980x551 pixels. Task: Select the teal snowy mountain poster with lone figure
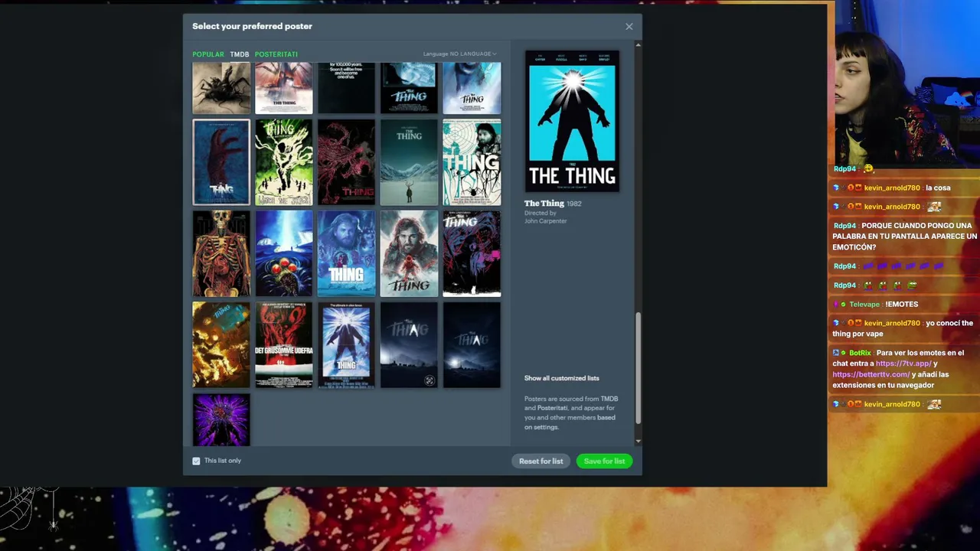(409, 162)
